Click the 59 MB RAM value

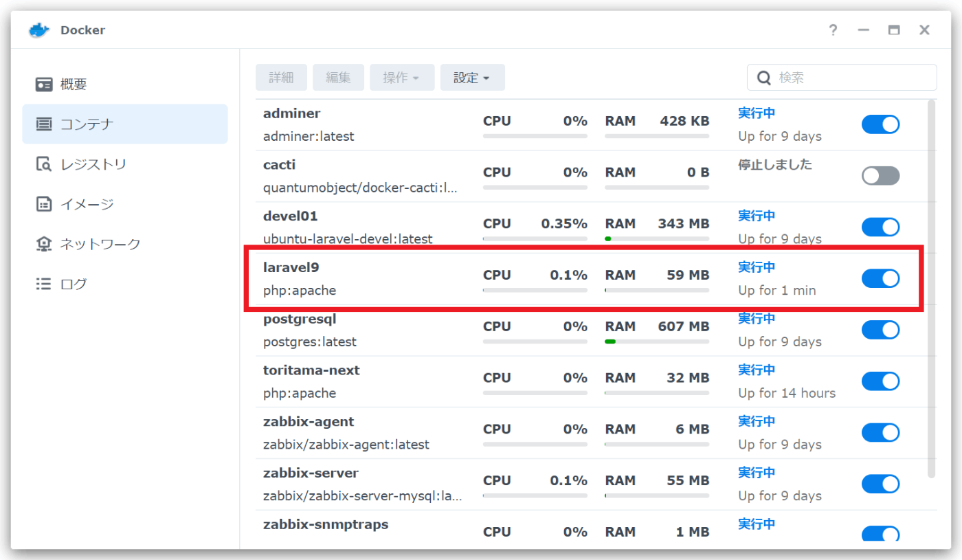click(x=688, y=276)
